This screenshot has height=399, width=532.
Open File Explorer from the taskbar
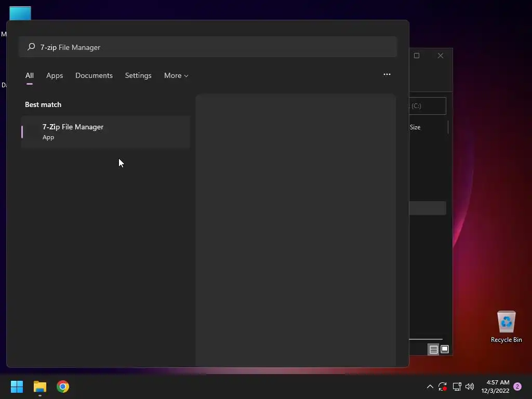coord(39,387)
